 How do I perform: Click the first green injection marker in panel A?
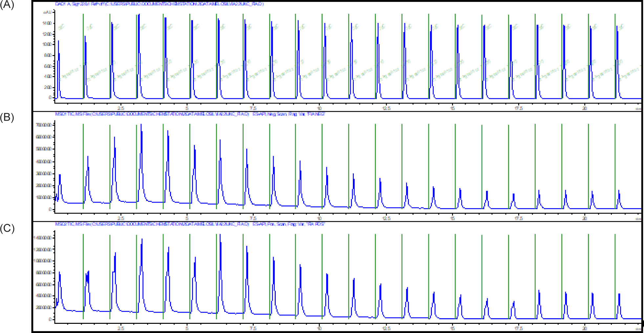[83, 56]
